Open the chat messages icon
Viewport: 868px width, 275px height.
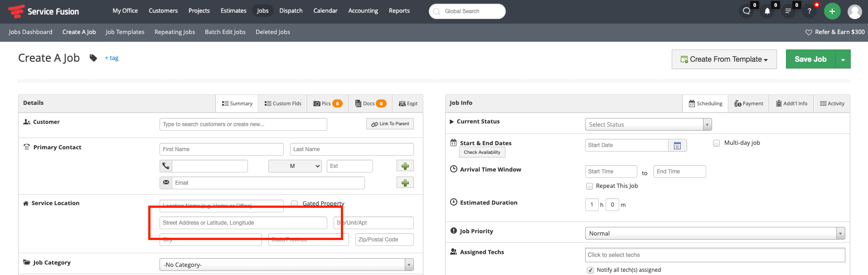coord(746,11)
